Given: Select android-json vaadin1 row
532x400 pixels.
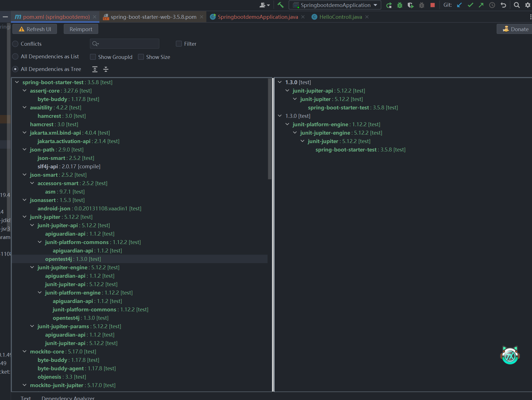Looking at the screenshot, I should point(89,208).
